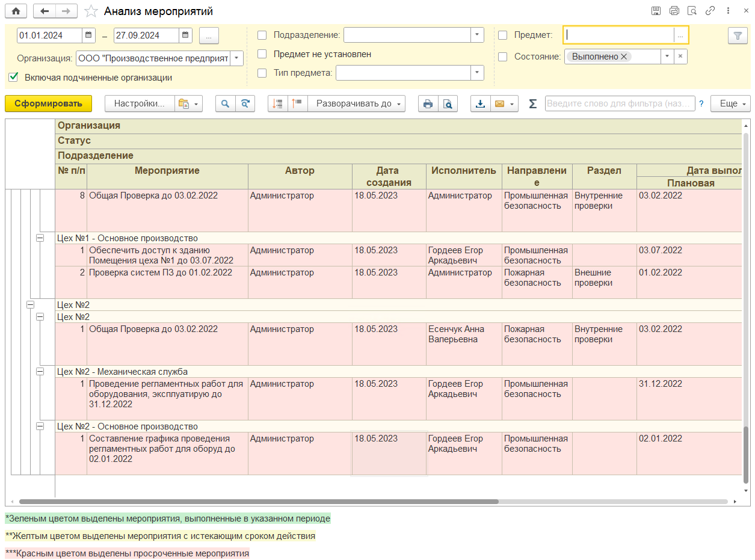This screenshot has height=560, width=755.
Task: Tick the Предмет не установлен checkbox
Action: (x=262, y=54)
